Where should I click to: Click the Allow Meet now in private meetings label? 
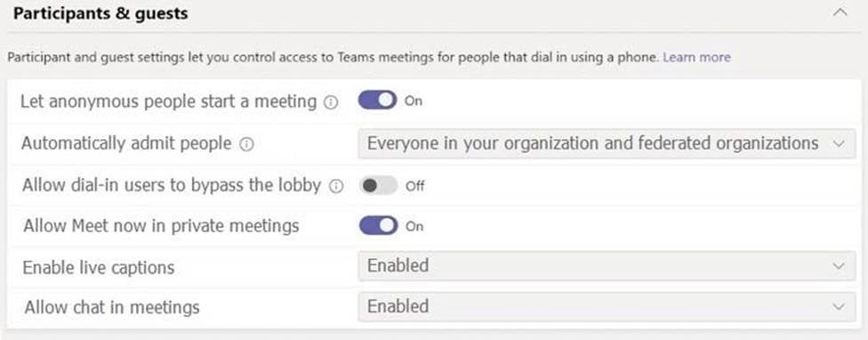coord(161,226)
